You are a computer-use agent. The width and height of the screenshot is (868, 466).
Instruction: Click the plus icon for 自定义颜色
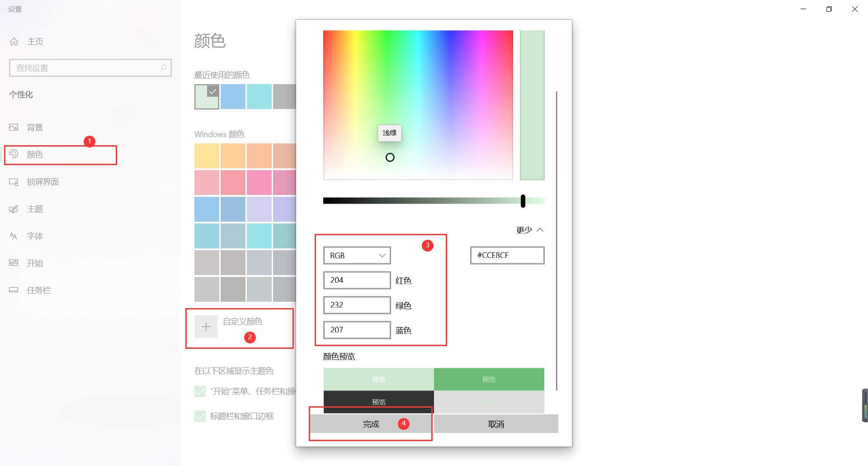[206, 327]
